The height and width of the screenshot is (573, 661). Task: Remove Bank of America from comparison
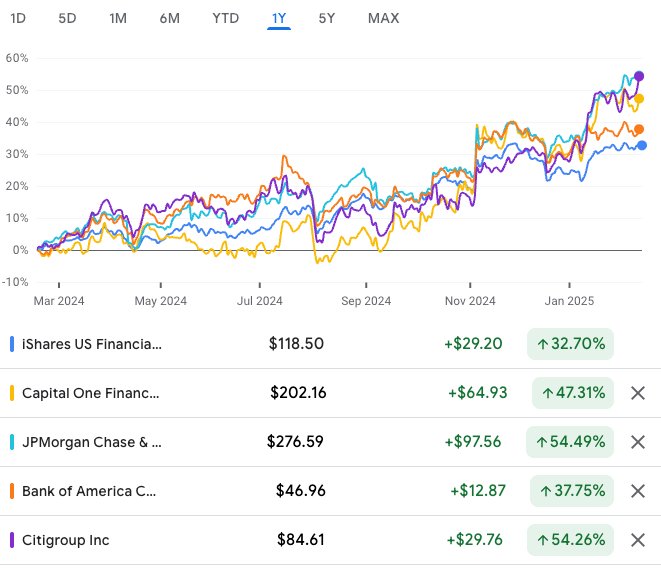coord(638,491)
